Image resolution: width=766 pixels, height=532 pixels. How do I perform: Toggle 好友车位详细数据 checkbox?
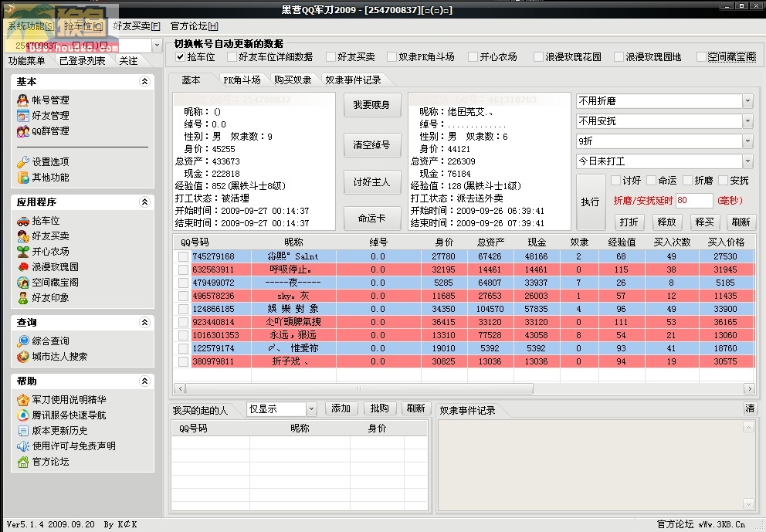pos(232,57)
